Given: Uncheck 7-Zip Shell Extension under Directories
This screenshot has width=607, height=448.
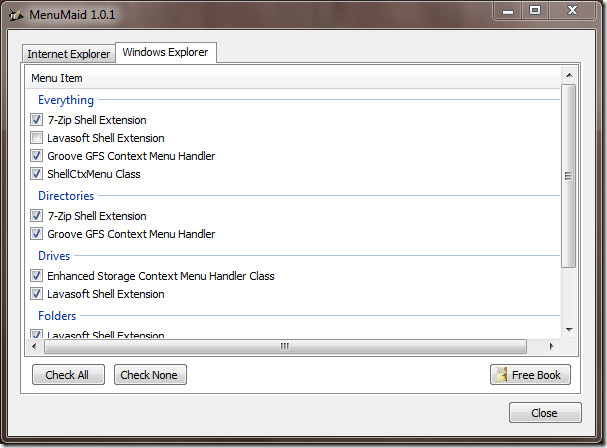Looking at the screenshot, I should 36,216.
